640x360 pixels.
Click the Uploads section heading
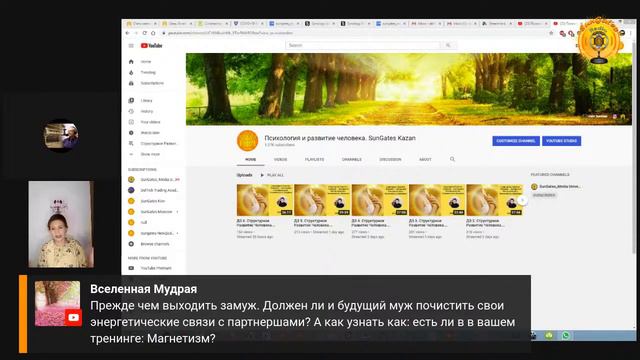click(244, 175)
